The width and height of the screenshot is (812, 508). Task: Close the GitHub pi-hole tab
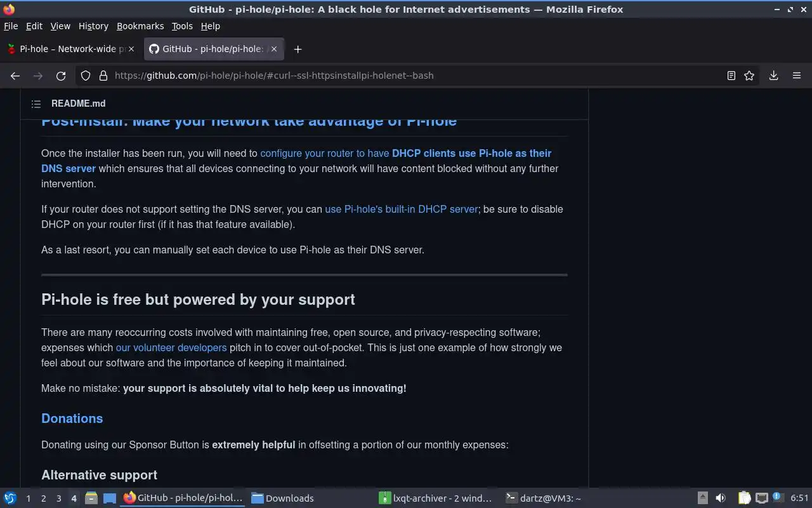tap(274, 49)
